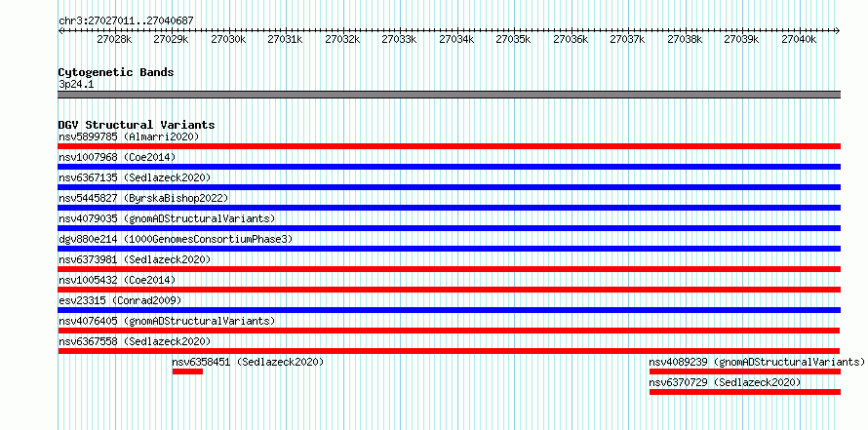Open variant nsv1005432 (Coe2014)

click(x=117, y=280)
